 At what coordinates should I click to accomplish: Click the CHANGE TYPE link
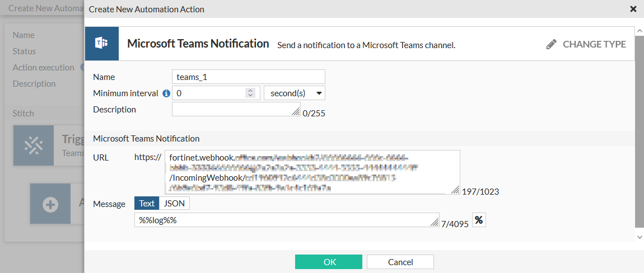pos(594,44)
